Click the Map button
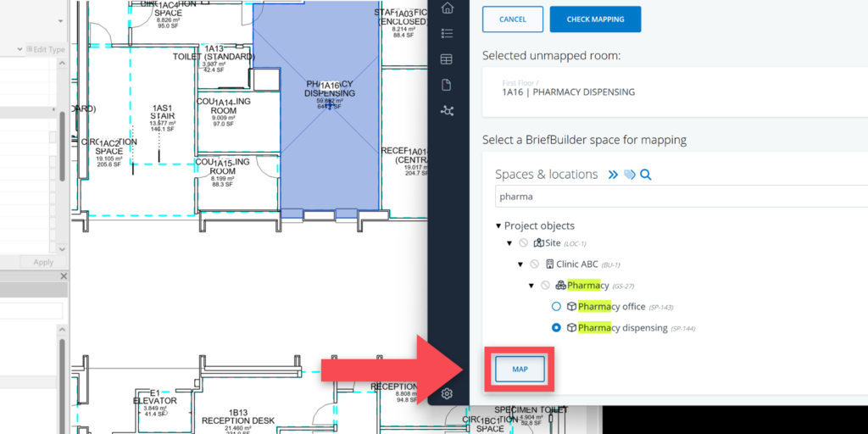Image resolution: width=868 pixels, height=434 pixels. 520,370
